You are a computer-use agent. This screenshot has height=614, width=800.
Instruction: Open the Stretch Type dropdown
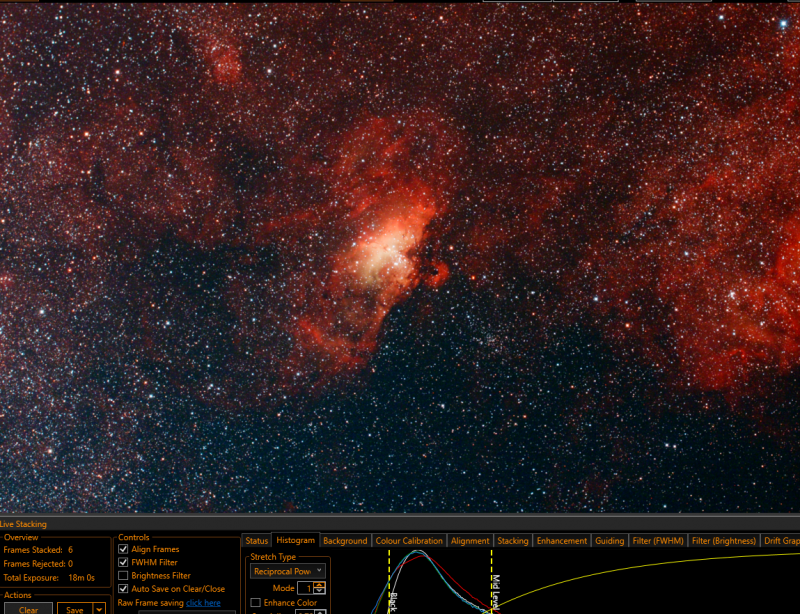[x=288, y=571]
